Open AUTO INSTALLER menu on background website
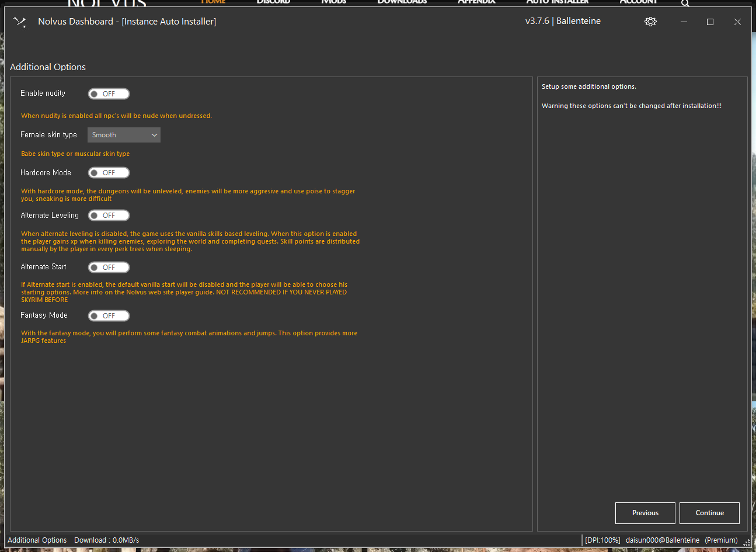756x552 pixels. [x=558, y=2]
